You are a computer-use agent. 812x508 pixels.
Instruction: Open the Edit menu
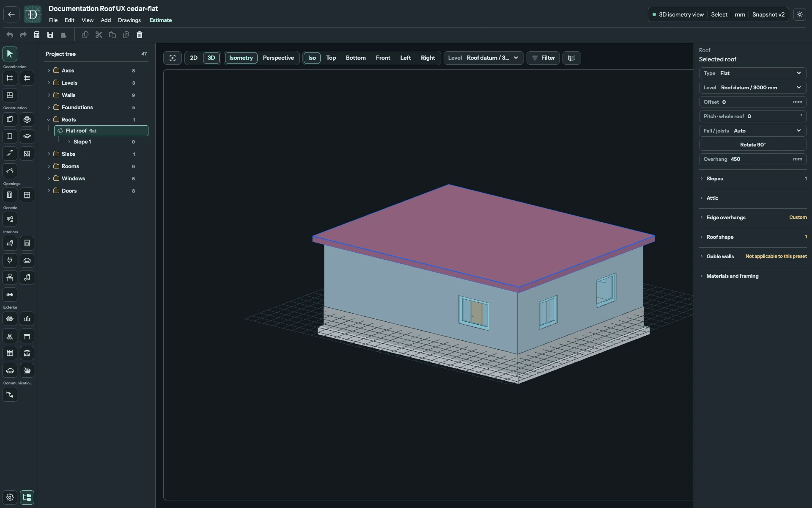click(69, 20)
